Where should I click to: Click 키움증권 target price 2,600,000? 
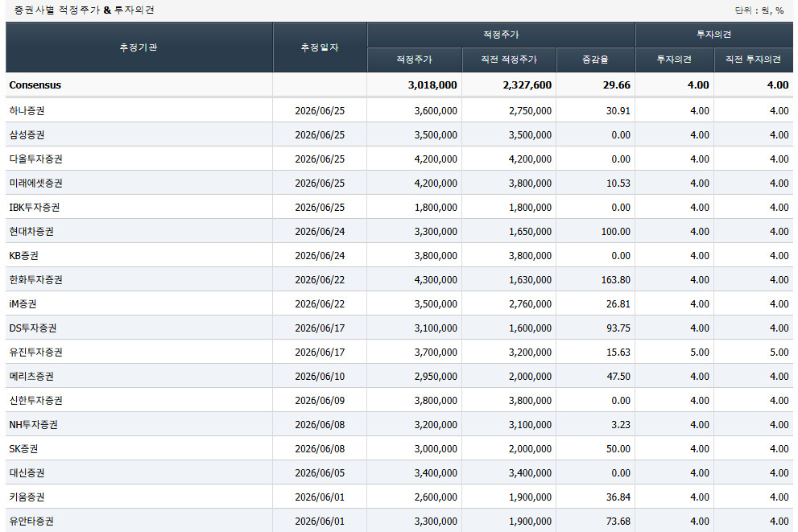coord(436,497)
